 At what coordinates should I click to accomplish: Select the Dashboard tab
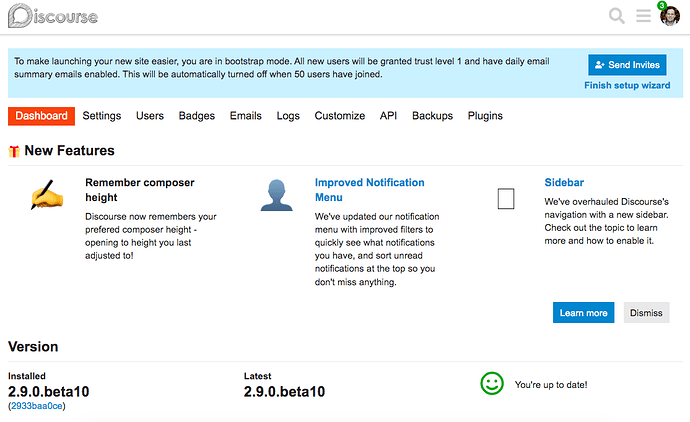pyautogui.click(x=41, y=116)
